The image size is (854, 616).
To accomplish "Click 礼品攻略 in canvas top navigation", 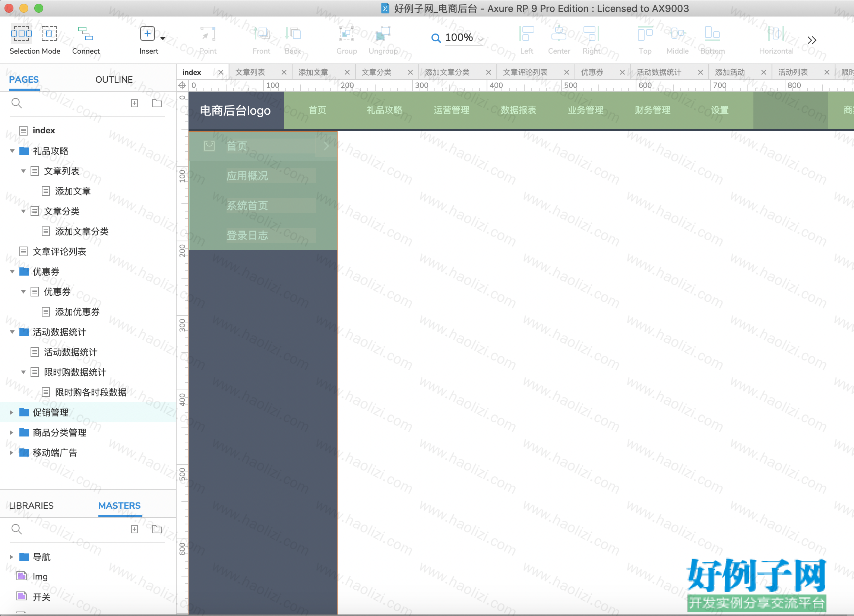I will pos(385,110).
